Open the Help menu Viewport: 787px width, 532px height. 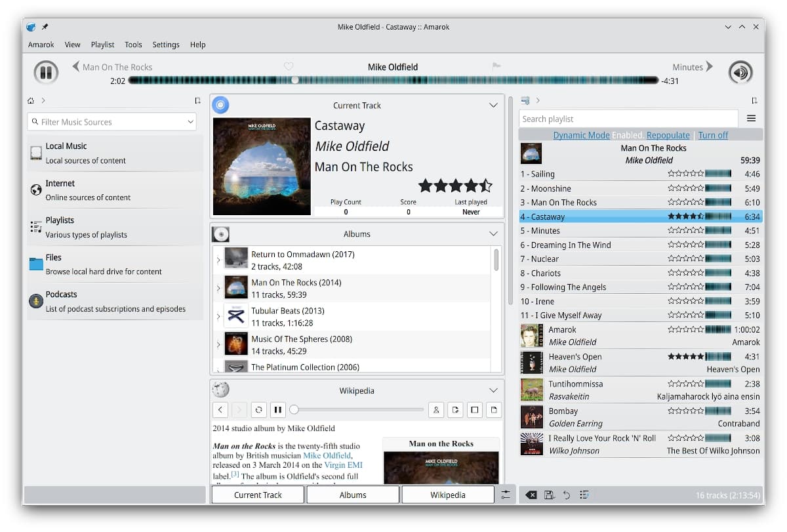(198, 45)
